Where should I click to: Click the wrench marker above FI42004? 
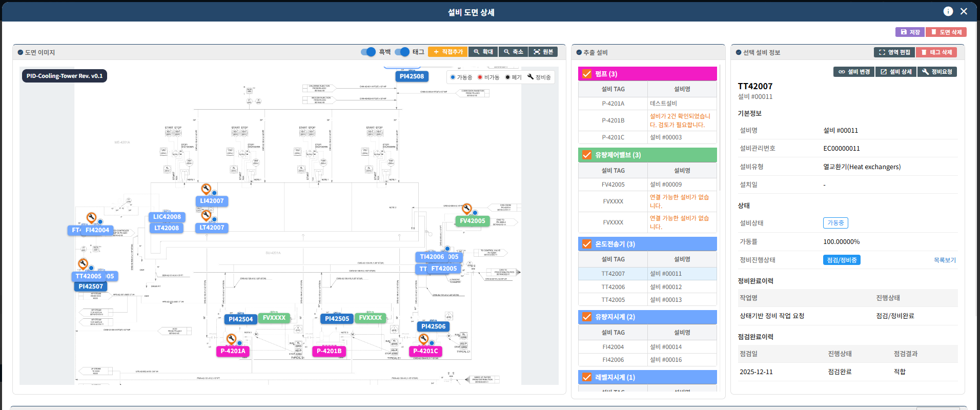click(91, 217)
